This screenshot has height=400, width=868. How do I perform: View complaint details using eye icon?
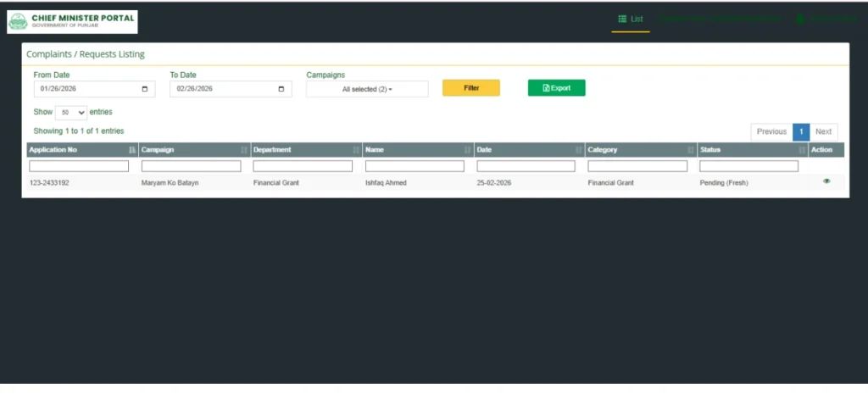826,181
